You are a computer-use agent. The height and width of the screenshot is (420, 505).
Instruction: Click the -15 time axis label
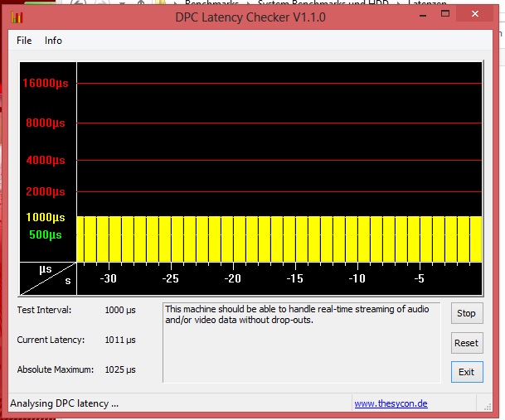[294, 278]
